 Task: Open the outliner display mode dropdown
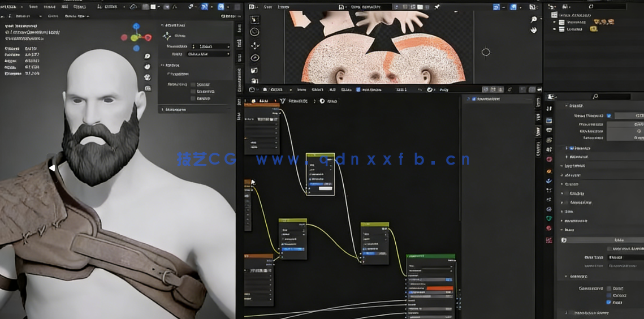point(568,7)
